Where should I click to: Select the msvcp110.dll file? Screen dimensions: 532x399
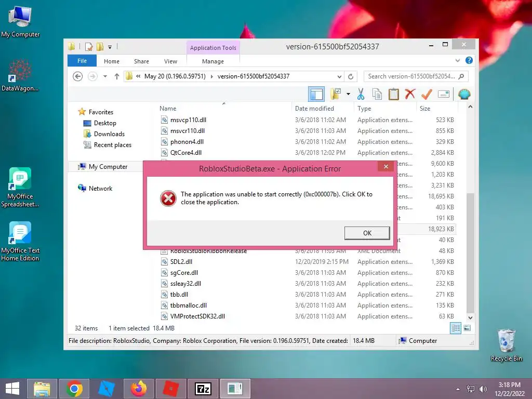click(x=188, y=120)
